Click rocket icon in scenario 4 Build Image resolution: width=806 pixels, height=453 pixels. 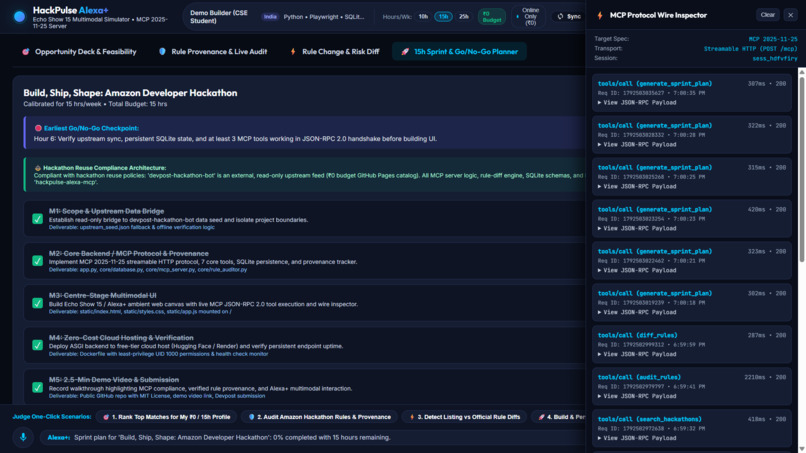pos(541,417)
